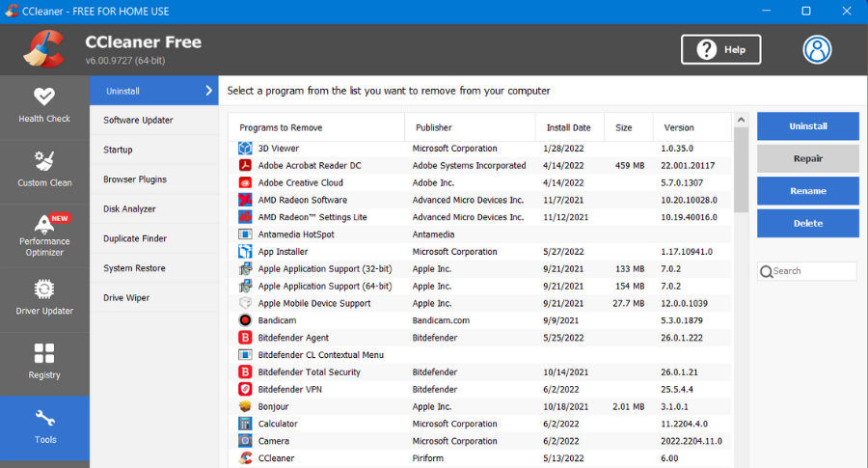
Task: Open the Duplicate Finder tab
Action: (154, 238)
